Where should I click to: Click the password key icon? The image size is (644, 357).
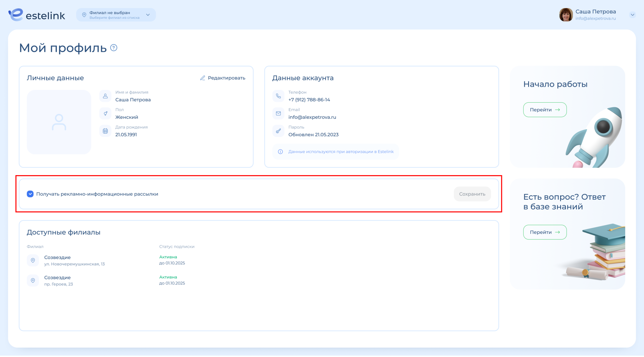278,131
